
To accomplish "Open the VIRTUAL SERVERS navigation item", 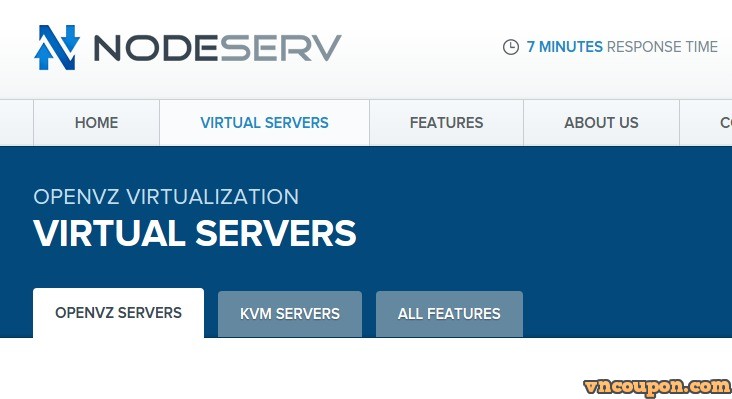I will 265,123.
